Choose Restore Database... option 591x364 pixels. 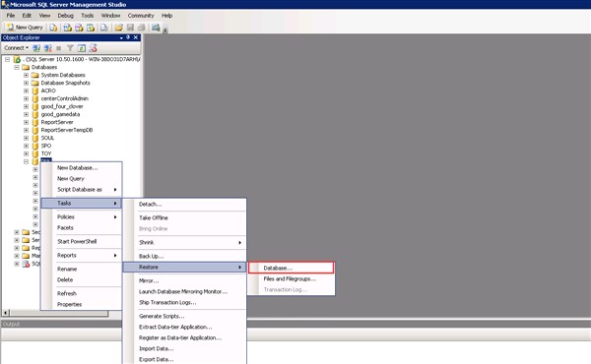click(x=291, y=268)
